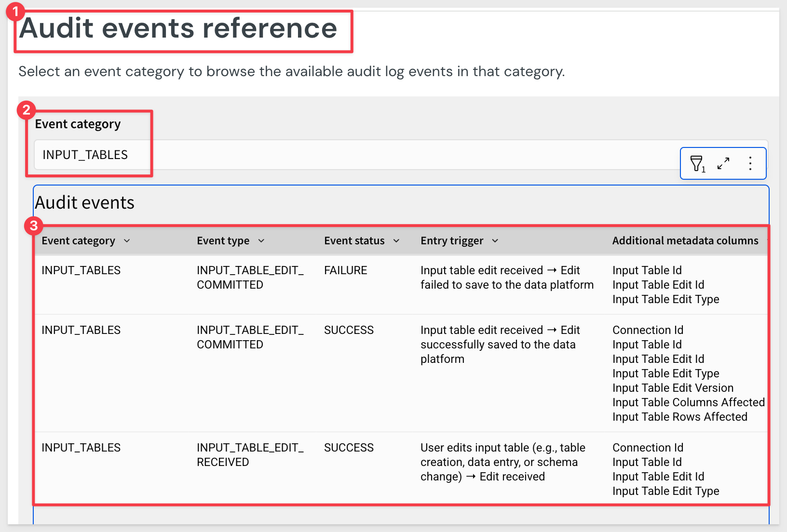
Task: Open the Event type column dropdown arrow
Action: (x=261, y=241)
